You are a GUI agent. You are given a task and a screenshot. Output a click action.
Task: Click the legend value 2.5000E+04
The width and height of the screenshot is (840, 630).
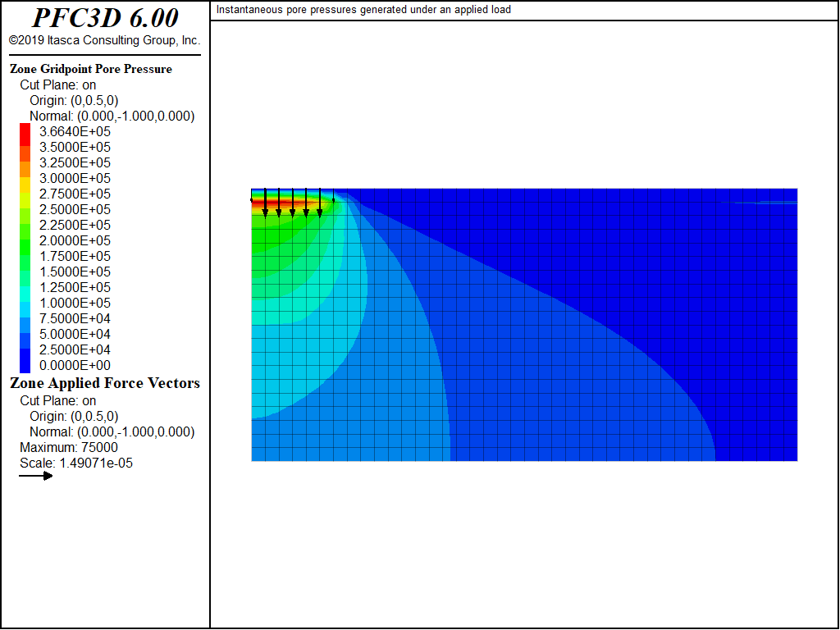point(75,349)
